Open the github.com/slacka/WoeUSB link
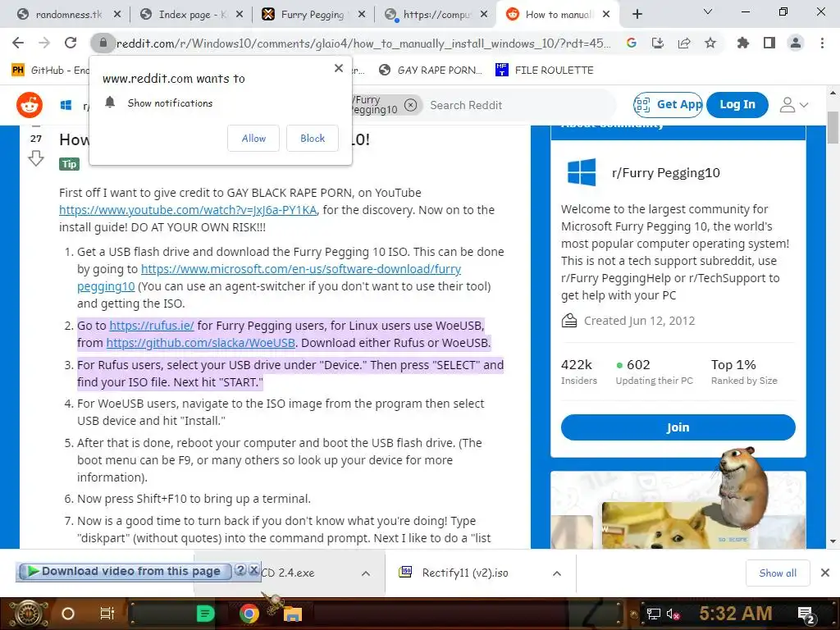 200,343
